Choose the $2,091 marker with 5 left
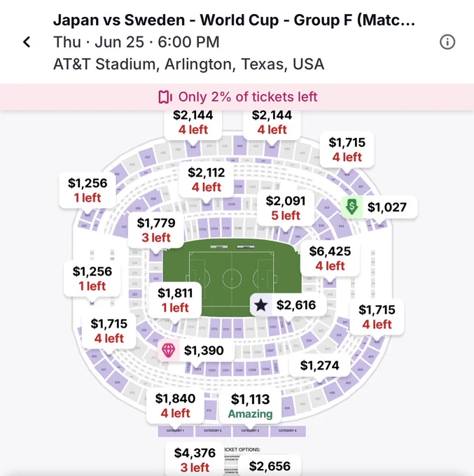 pos(286,209)
